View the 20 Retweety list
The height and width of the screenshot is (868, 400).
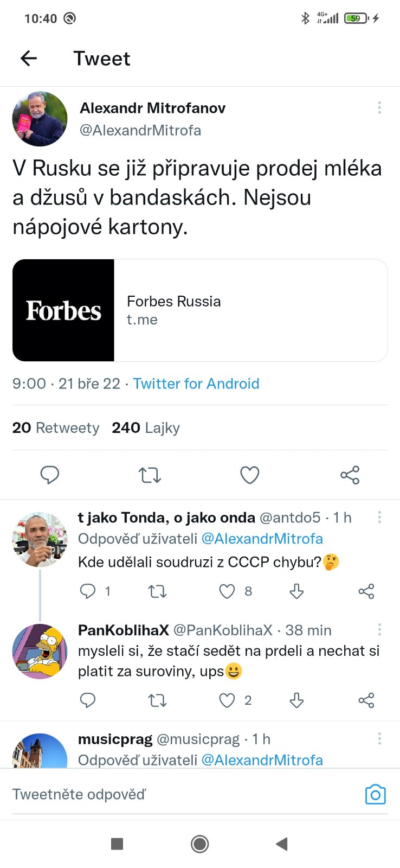[x=55, y=428]
